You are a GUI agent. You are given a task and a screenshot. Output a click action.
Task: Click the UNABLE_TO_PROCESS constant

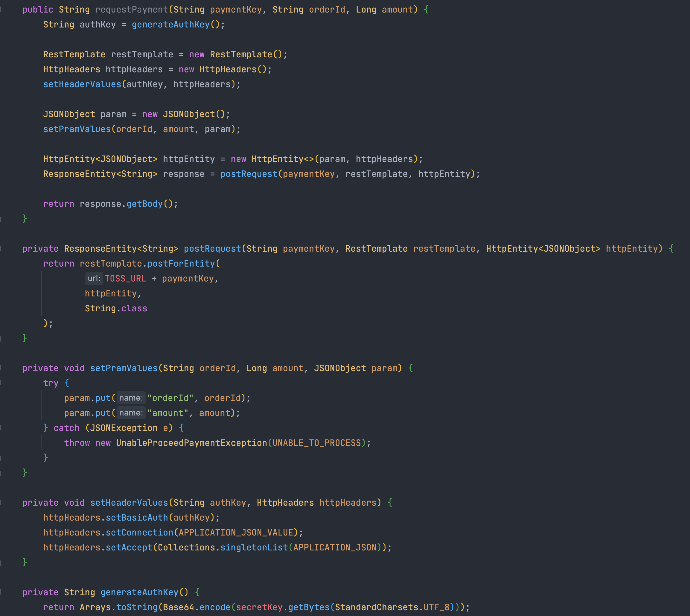(x=317, y=443)
